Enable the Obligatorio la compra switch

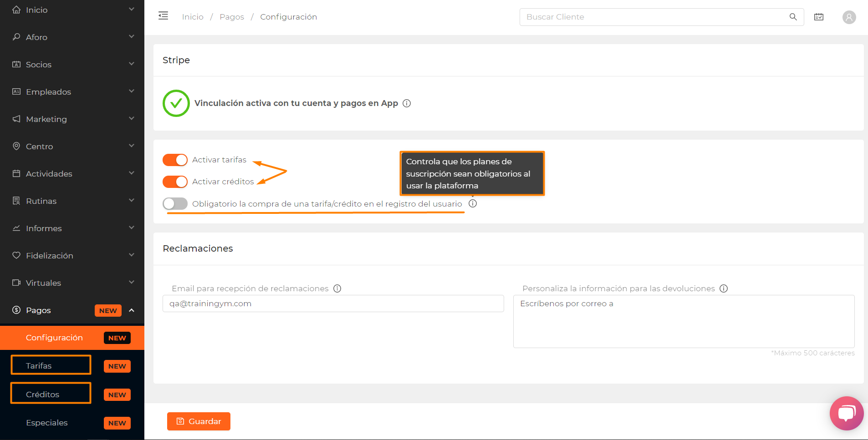tap(175, 204)
